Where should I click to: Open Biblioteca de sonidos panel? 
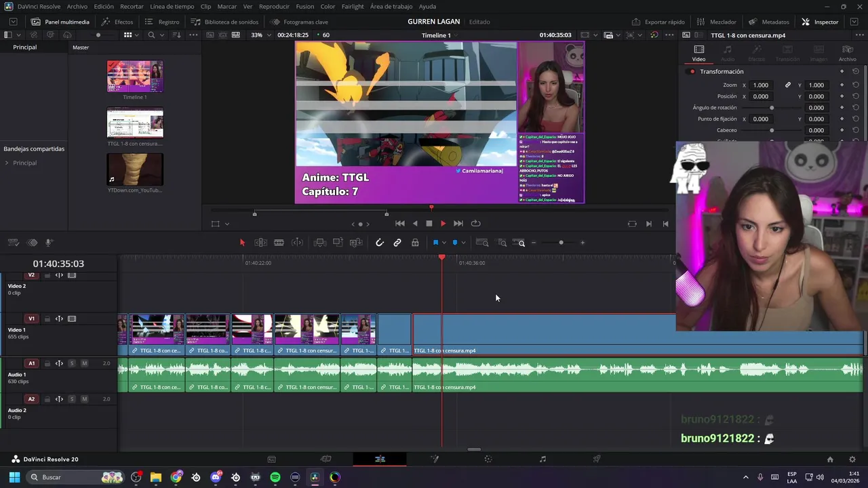(x=224, y=22)
